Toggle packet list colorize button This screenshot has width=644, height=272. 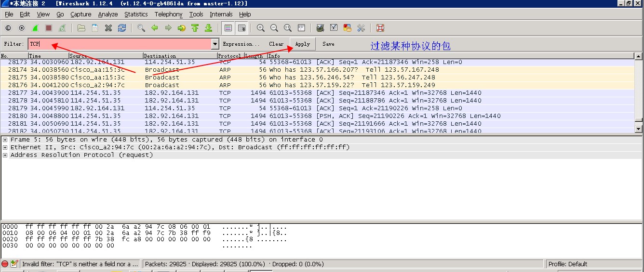(x=228, y=28)
